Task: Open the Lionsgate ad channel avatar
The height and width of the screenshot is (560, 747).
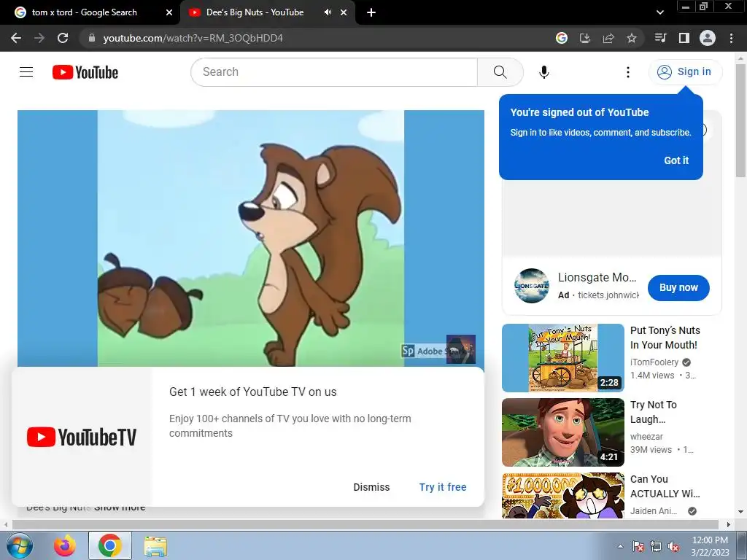Action: coord(532,286)
